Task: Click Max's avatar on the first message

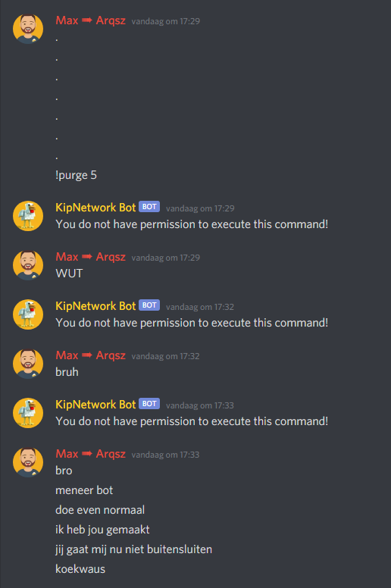Action: 28,29
